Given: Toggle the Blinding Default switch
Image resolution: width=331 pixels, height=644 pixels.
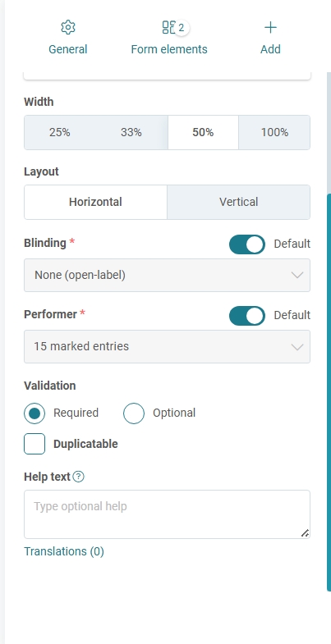Looking at the screenshot, I should point(247,244).
